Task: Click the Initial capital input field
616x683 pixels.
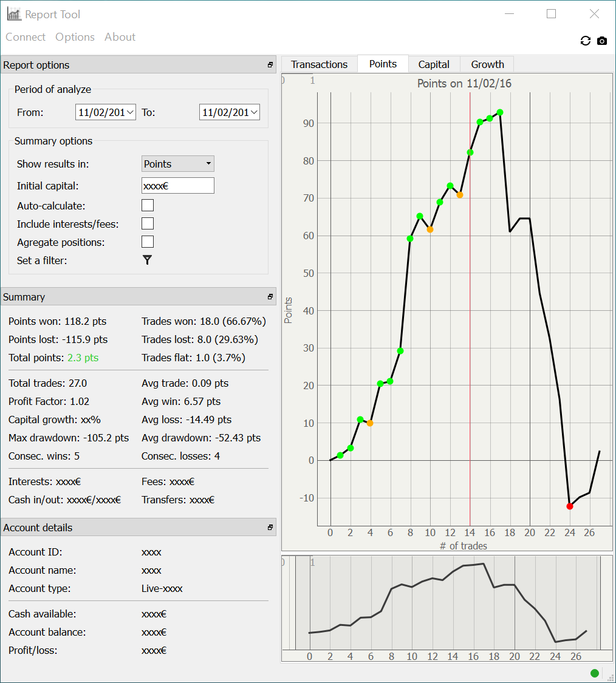Action: 178,186
